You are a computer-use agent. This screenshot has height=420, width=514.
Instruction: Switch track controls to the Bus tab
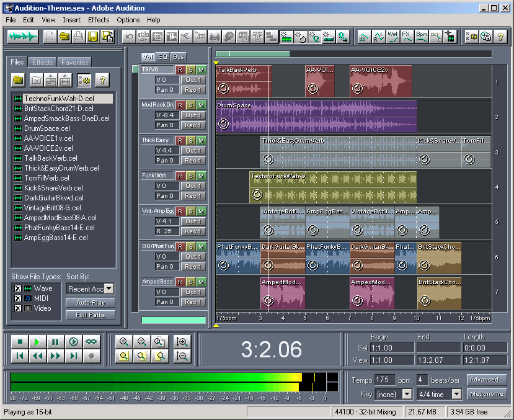pyautogui.click(x=179, y=57)
